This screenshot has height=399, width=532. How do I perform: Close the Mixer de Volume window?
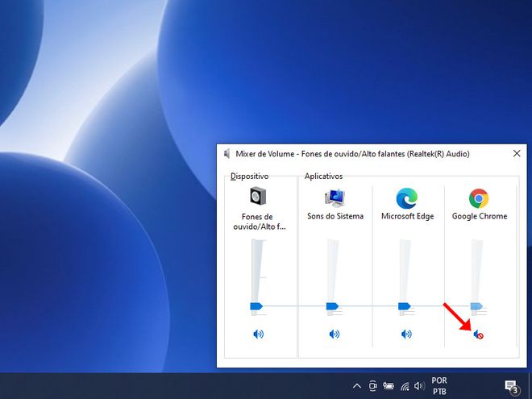[517, 153]
